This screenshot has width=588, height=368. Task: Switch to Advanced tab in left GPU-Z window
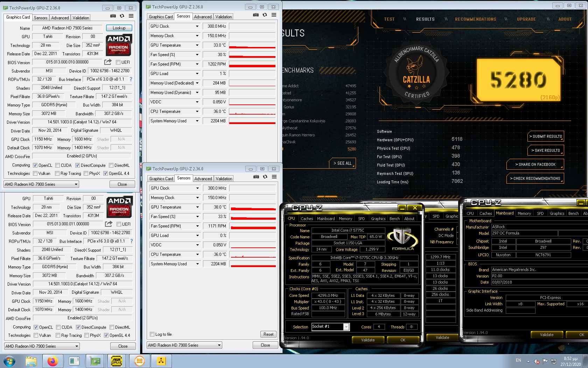60,18
